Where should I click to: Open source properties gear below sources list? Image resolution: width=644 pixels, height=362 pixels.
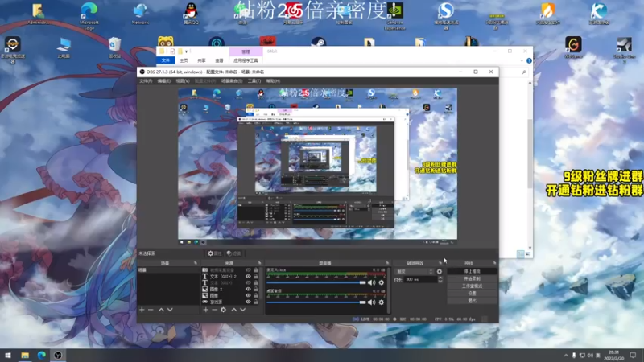224,310
